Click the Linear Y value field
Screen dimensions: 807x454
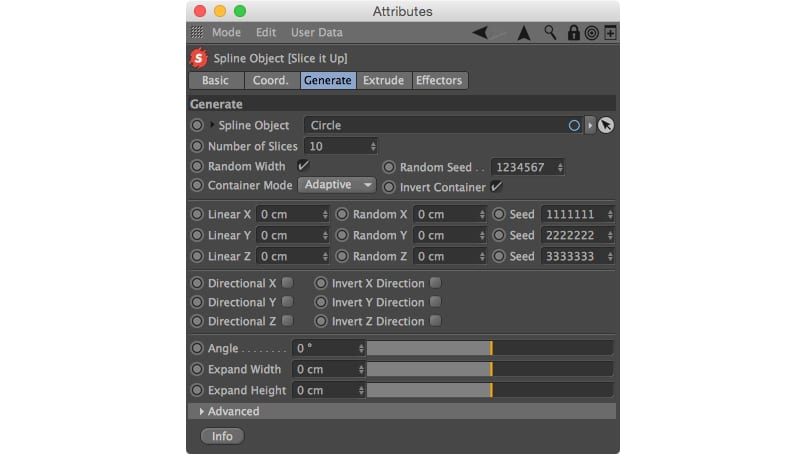[x=292, y=235]
